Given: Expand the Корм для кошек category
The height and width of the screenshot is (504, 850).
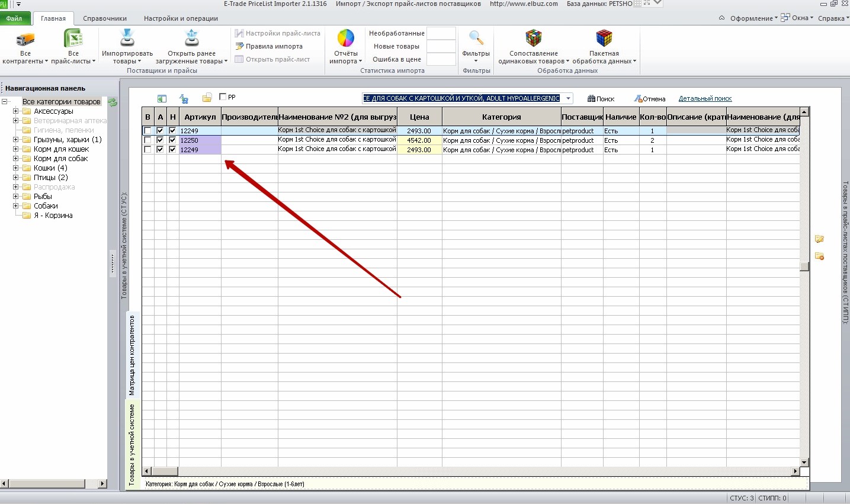Looking at the screenshot, I should pos(16,149).
